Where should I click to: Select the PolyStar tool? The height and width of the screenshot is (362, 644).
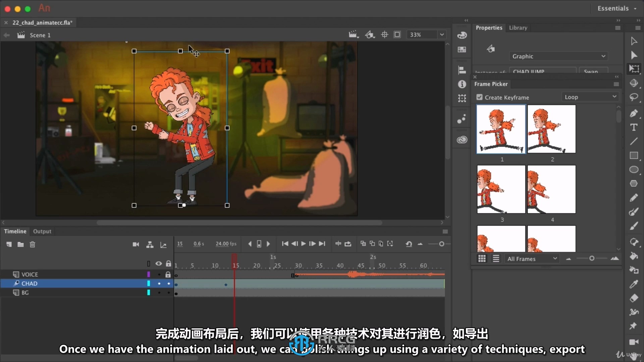(634, 183)
